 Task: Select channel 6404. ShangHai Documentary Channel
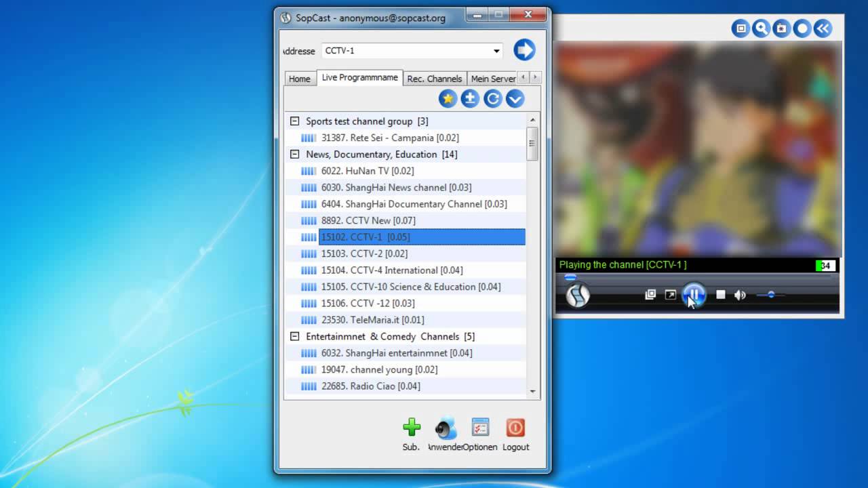[x=414, y=204]
